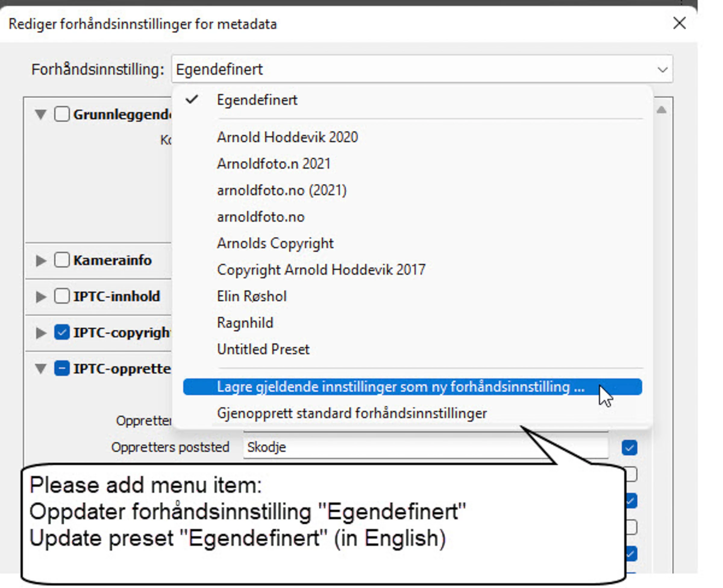This screenshot has width=723, height=588.
Task: Check the Kamerainfo checkbox
Action: pyautogui.click(x=62, y=260)
